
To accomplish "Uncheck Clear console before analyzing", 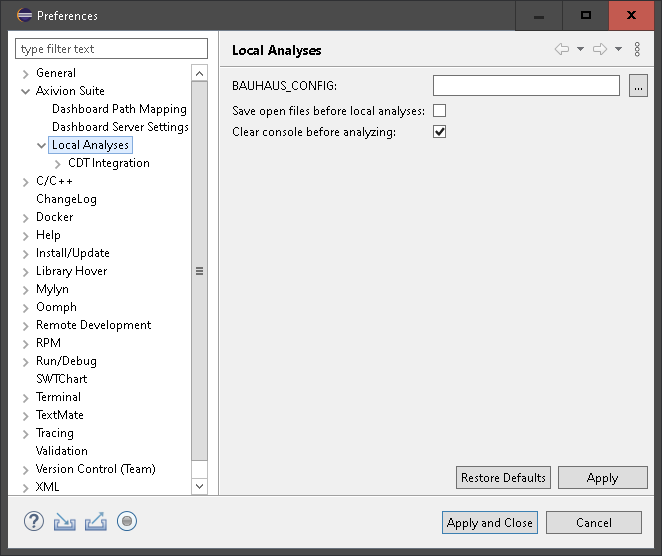I will coord(440,132).
